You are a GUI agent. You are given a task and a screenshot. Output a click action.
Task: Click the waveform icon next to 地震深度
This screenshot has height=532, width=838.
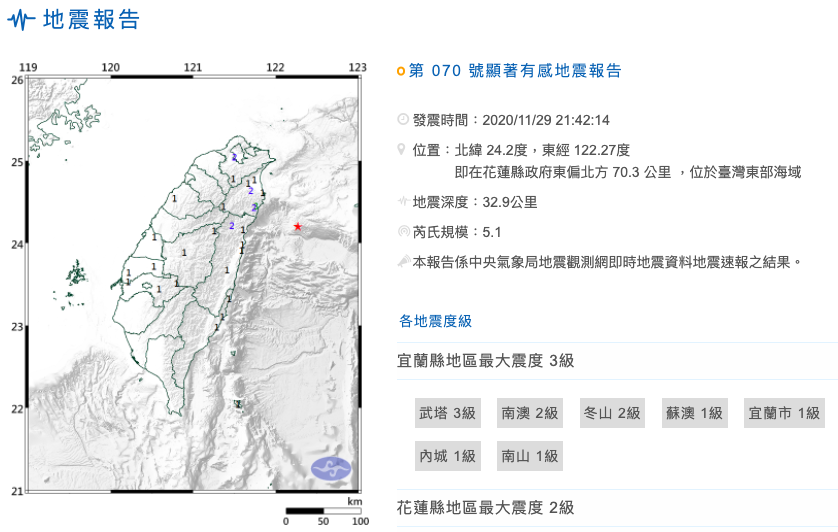[x=404, y=202]
